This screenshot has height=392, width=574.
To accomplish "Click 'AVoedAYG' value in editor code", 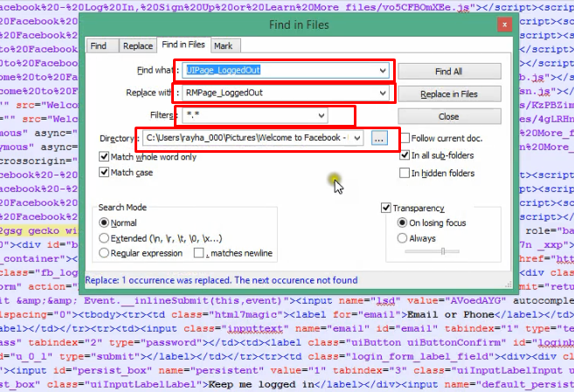I will [x=476, y=301].
